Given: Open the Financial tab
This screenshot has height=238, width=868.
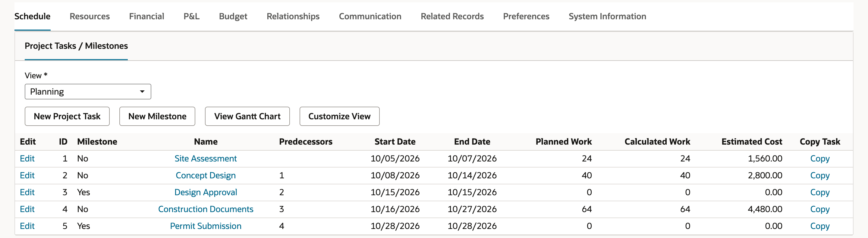Looking at the screenshot, I should pos(146,16).
